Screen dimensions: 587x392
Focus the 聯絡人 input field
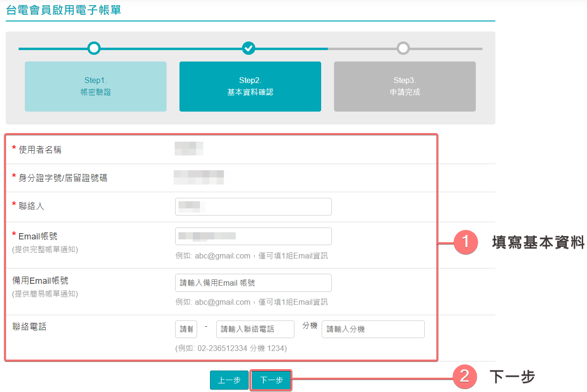coord(253,206)
